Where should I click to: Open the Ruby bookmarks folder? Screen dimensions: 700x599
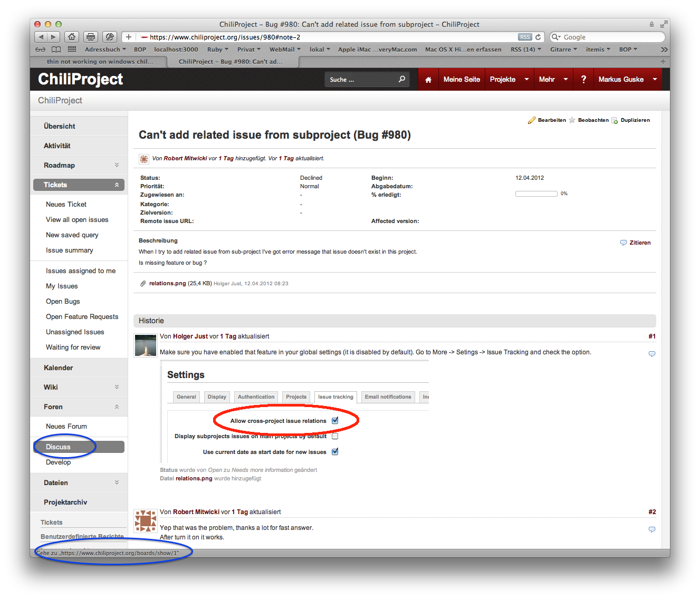pyautogui.click(x=218, y=50)
